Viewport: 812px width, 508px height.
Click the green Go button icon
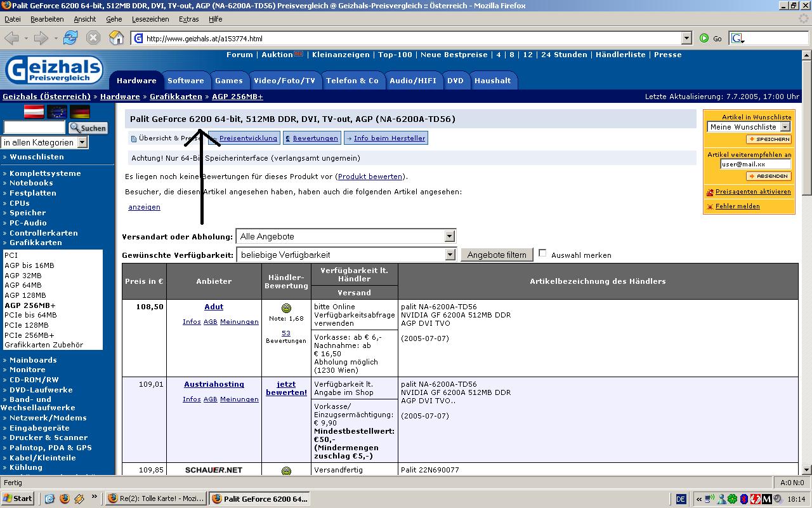pos(704,38)
